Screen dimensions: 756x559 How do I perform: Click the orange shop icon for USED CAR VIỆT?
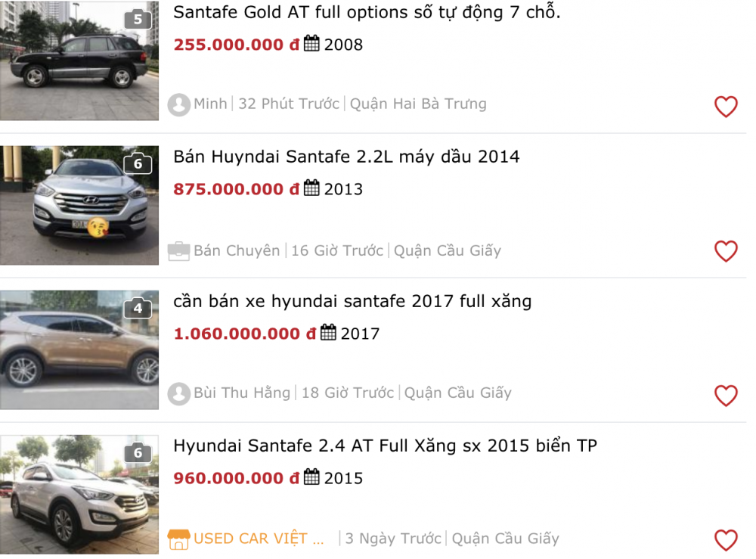coord(178,539)
